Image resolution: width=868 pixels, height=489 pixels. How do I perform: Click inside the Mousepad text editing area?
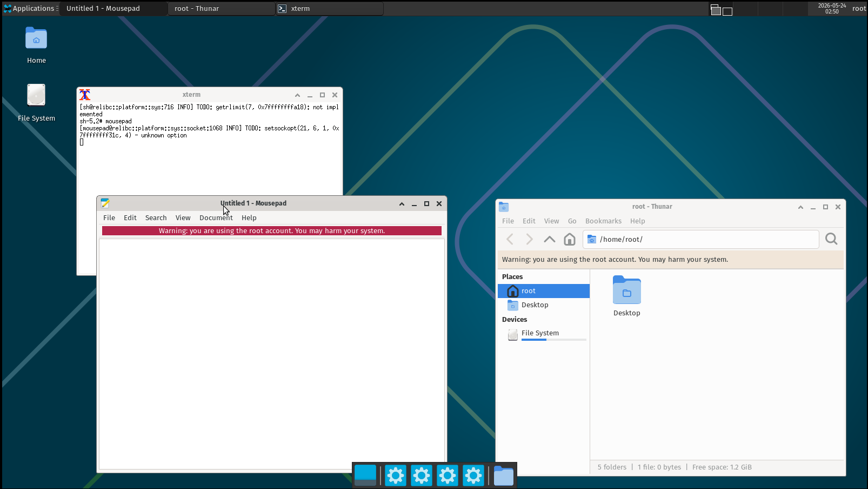[272, 354]
